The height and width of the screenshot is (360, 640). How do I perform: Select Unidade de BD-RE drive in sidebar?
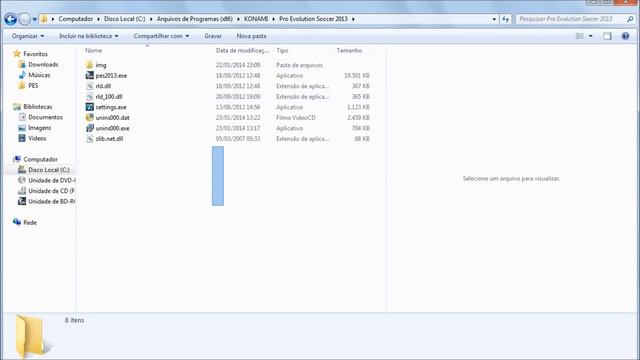coord(52,202)
